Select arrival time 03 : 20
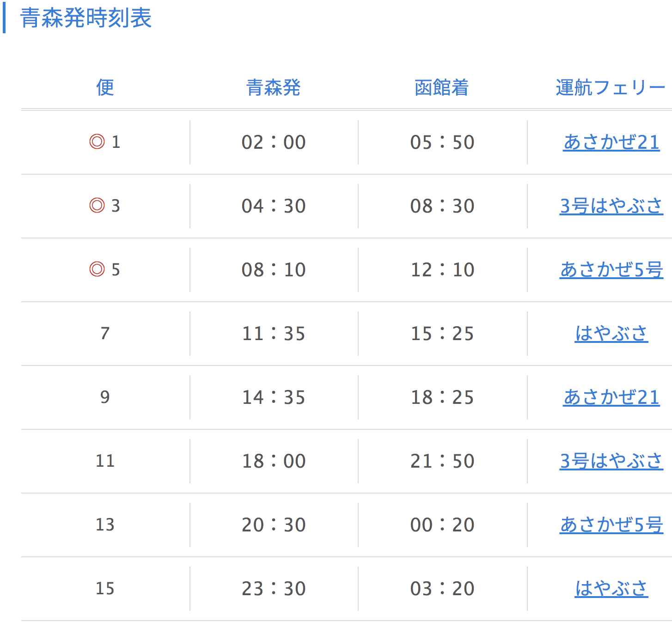Screen dimensions: 672x622 [442, 589]
